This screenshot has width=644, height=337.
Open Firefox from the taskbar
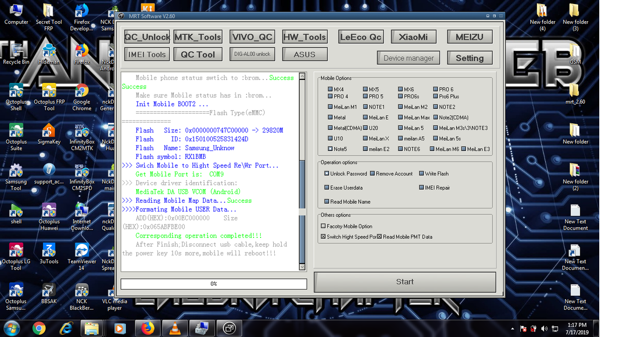147,328
